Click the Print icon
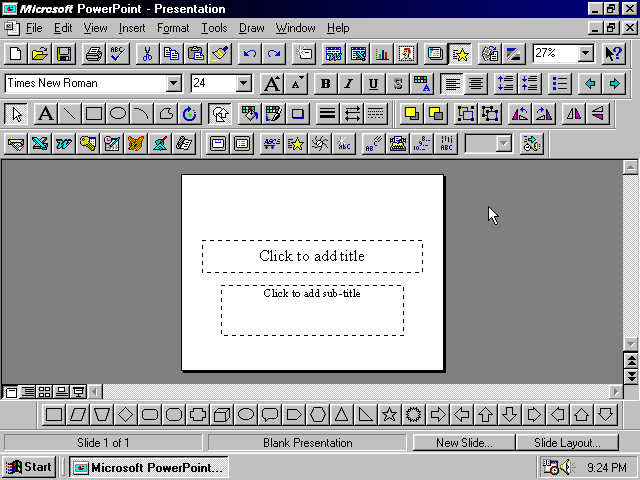The height and width of the screenshot is (480, 640). (x=93, y=54)
